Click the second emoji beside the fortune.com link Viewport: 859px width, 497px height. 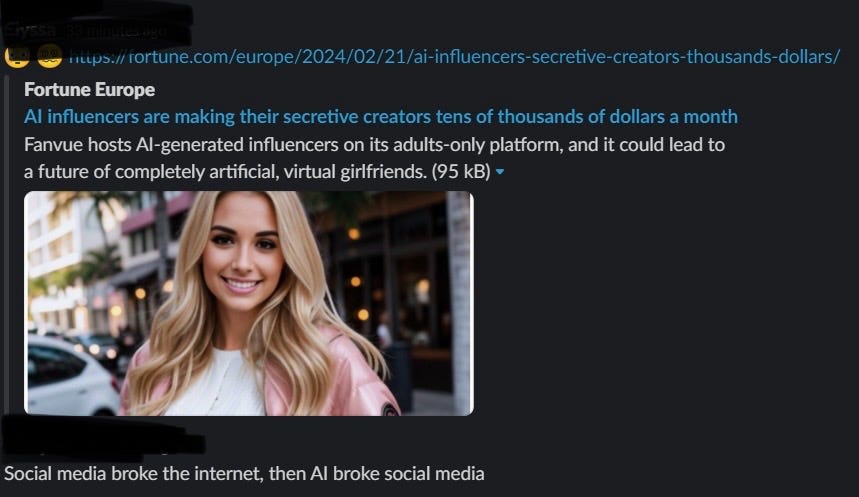(50, 56)
